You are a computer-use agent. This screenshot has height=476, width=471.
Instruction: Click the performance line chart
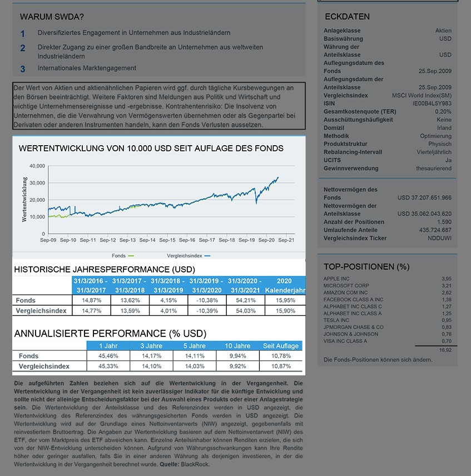[167, 200]
